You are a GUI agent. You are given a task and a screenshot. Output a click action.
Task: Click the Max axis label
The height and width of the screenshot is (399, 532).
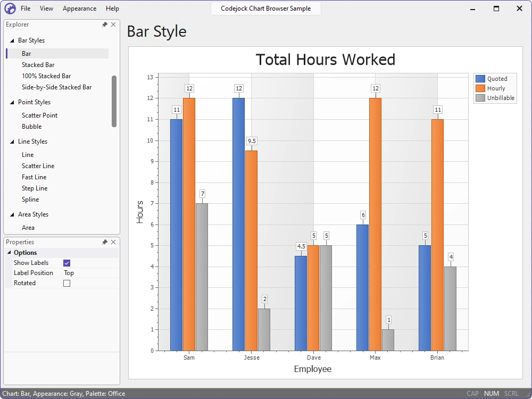point(375,358)
